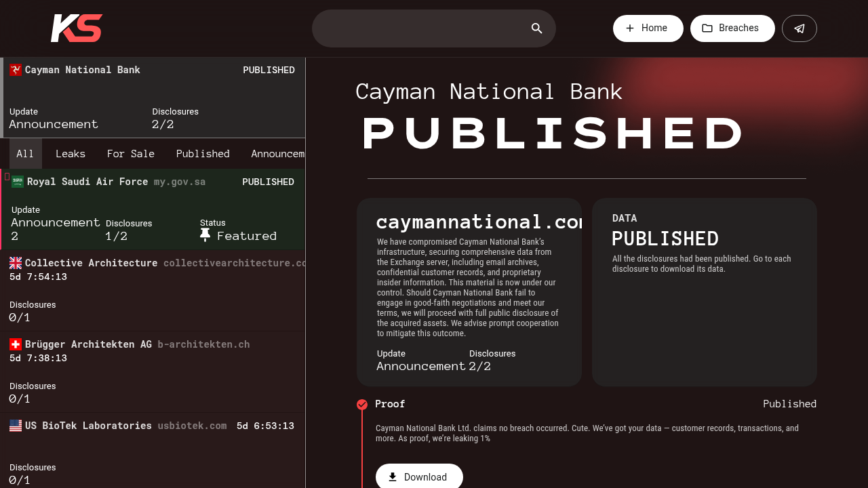Screen dimensions: 868x488
Task: Click the Published status next to Proof
Action: 789,404
